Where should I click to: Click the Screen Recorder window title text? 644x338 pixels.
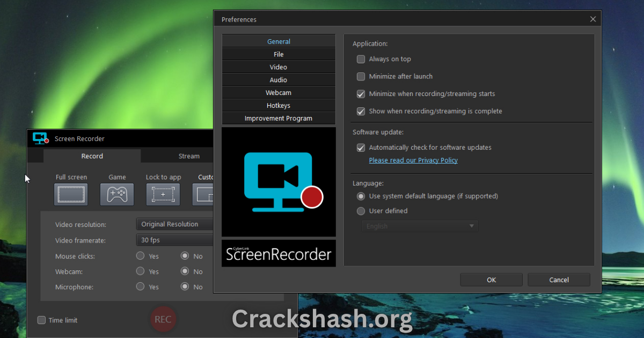79,138
